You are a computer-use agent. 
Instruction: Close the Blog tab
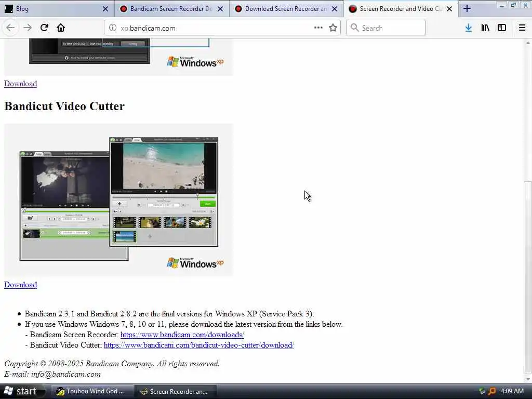[x=105, y=9]
